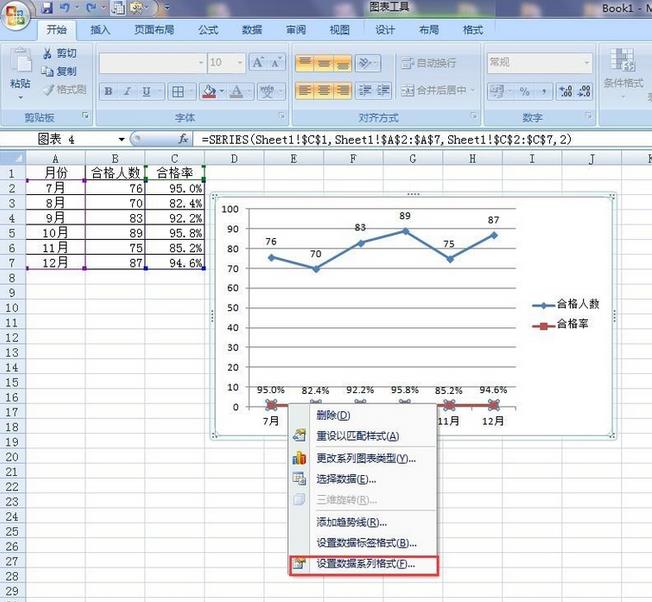Decrease font size with small A
652x602 pixels.
click(276, 62)
